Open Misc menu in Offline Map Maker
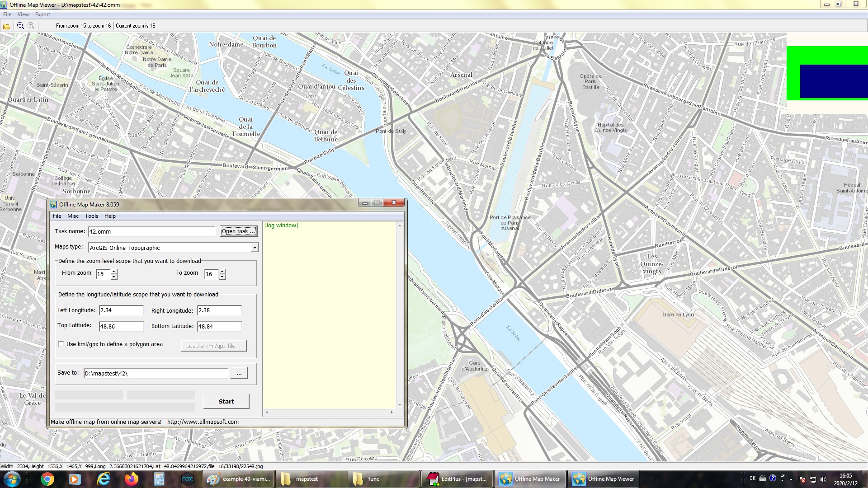Viewport: 868px width, 488px height. [73, 216]
